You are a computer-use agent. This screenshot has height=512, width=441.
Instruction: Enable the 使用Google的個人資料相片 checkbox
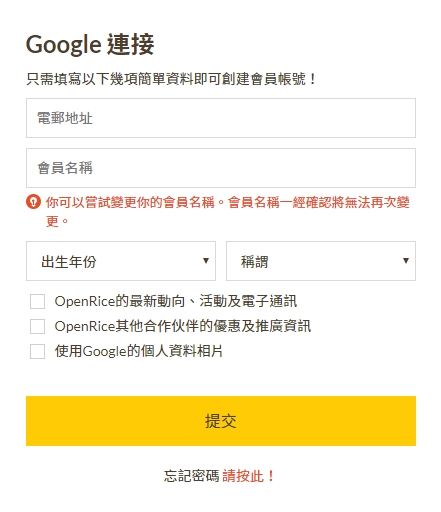click(x=37, y=351)
